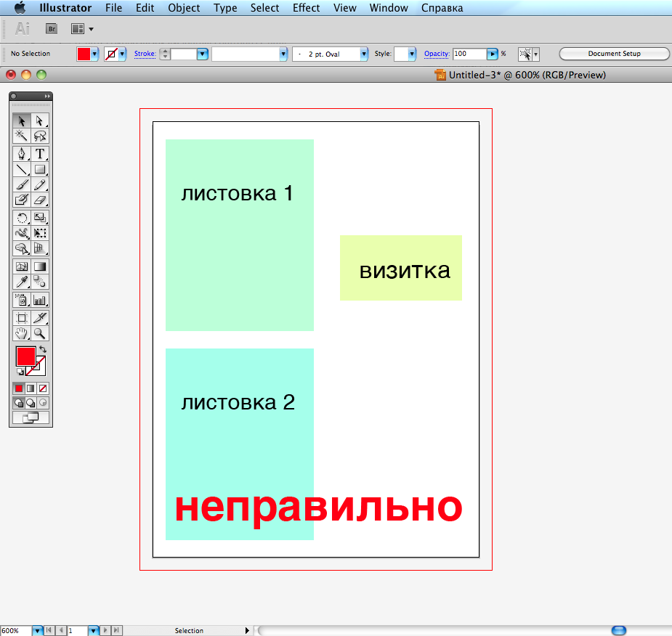Open the File menu
The height and width of the screenshot is (636, 672).
(x=113, y=8)
